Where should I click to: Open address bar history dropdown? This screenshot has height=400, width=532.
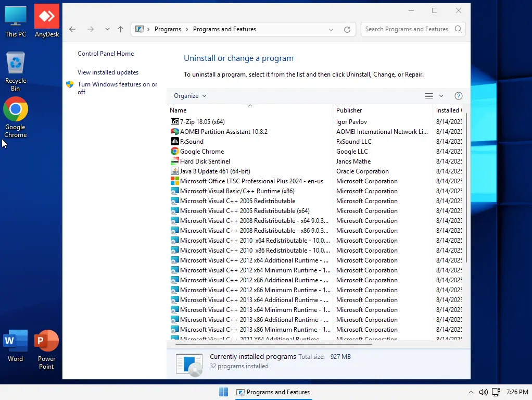pyautogui.click(x=331, y=30)
